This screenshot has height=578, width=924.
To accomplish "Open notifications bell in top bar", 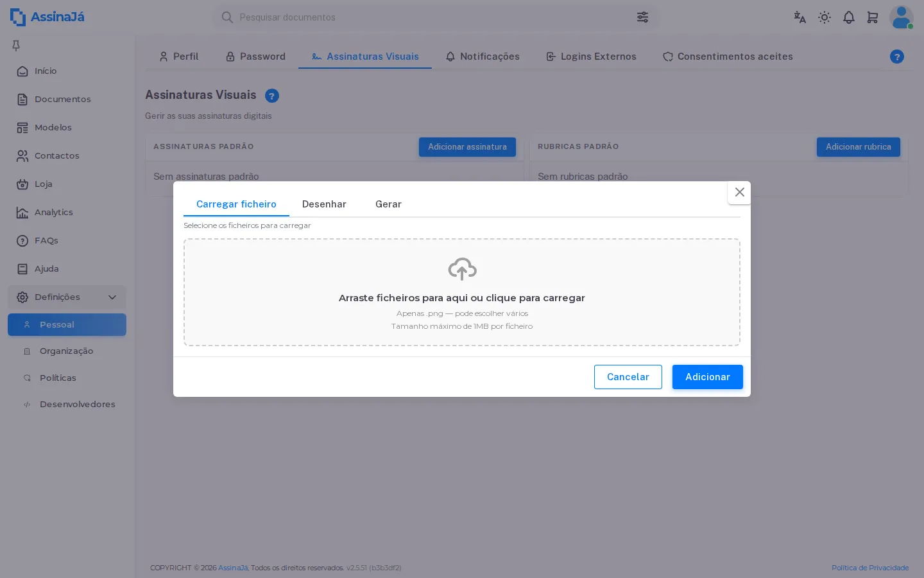I will pyautogui.click(x=849, y=17).
